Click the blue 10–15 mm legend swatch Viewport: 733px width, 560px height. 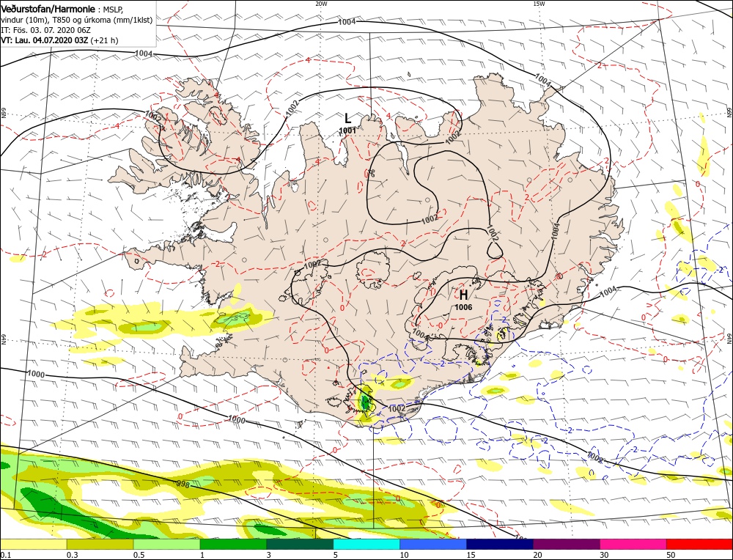tap(433, 544)
